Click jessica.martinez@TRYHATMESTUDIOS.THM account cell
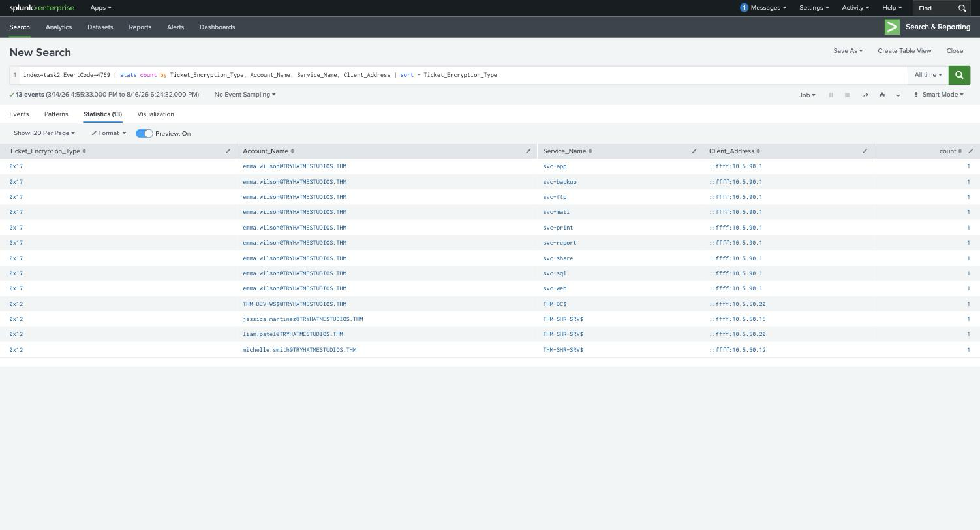This screenshot has width=980, height=530. coord(303,319)
